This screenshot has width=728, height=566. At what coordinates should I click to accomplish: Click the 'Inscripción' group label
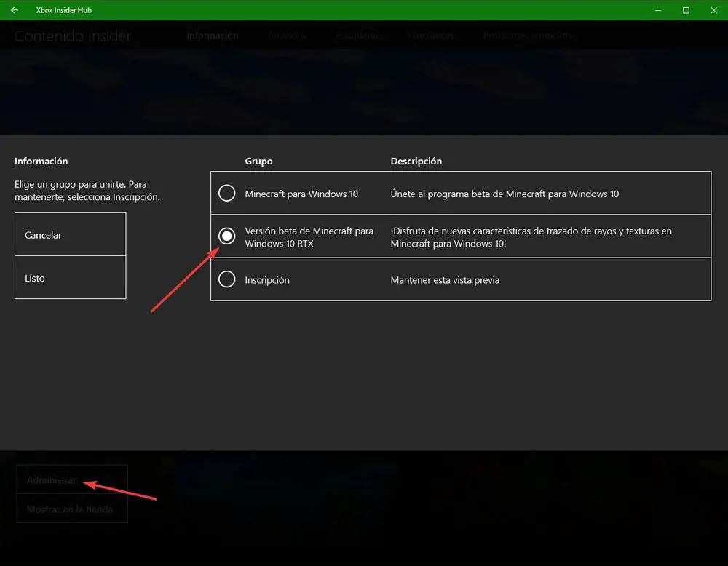tap(267, 280)
